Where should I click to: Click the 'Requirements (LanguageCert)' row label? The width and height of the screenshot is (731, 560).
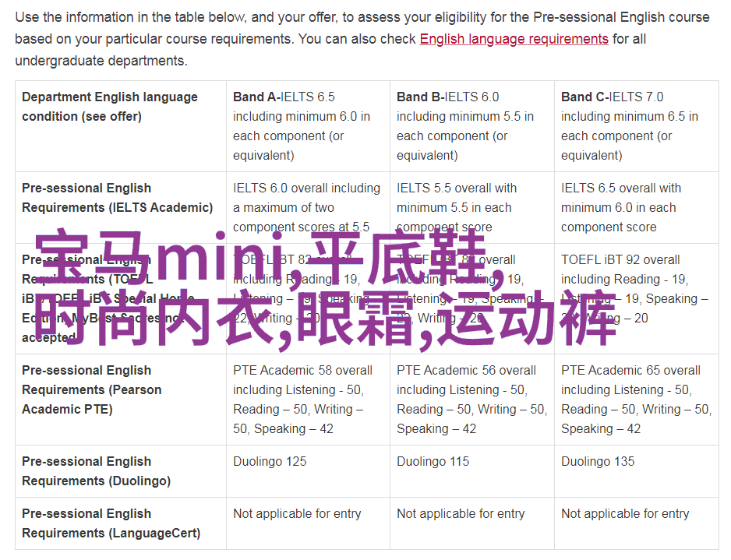coord(121,523)
